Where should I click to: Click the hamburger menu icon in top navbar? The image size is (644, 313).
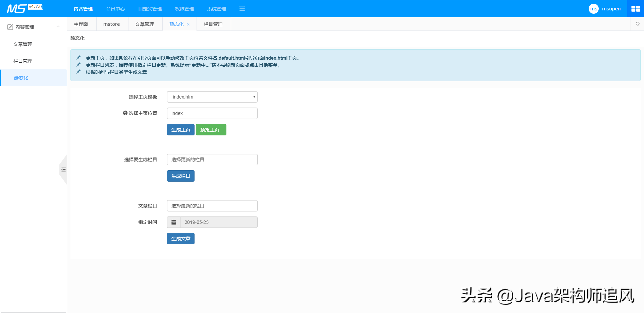click(242, 9)
